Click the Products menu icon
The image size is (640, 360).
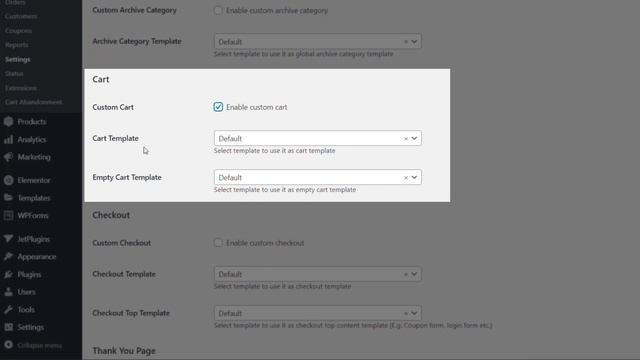coord(9,122)
